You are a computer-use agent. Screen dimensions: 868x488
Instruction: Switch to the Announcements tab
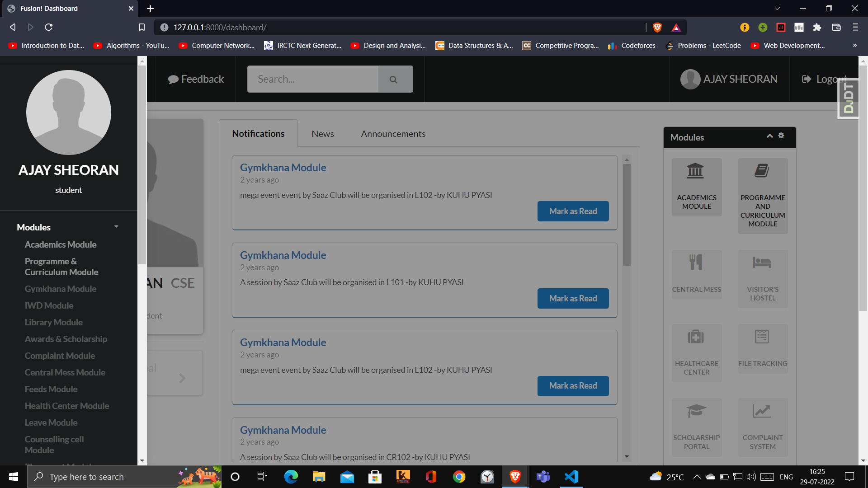tap(393, 134)
